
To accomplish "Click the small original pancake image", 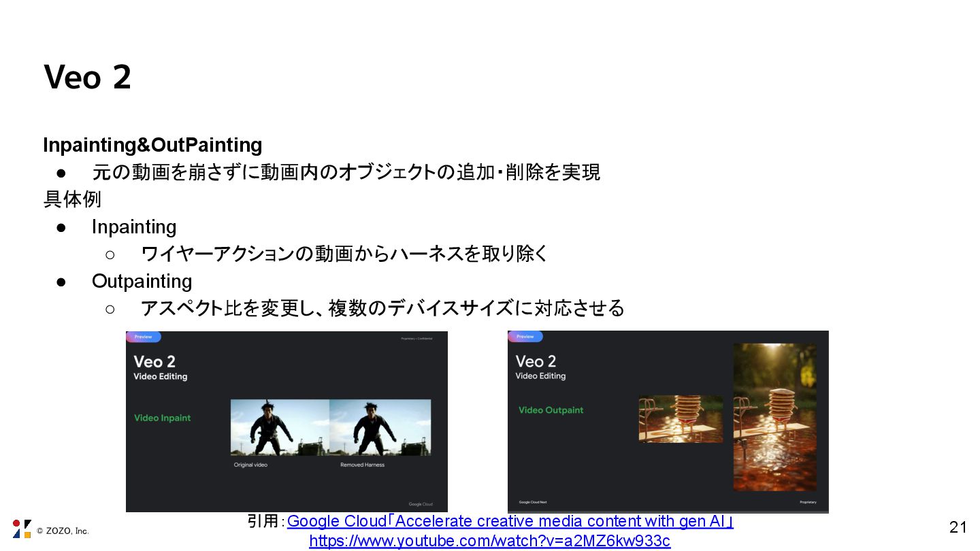I will point(681,419).
